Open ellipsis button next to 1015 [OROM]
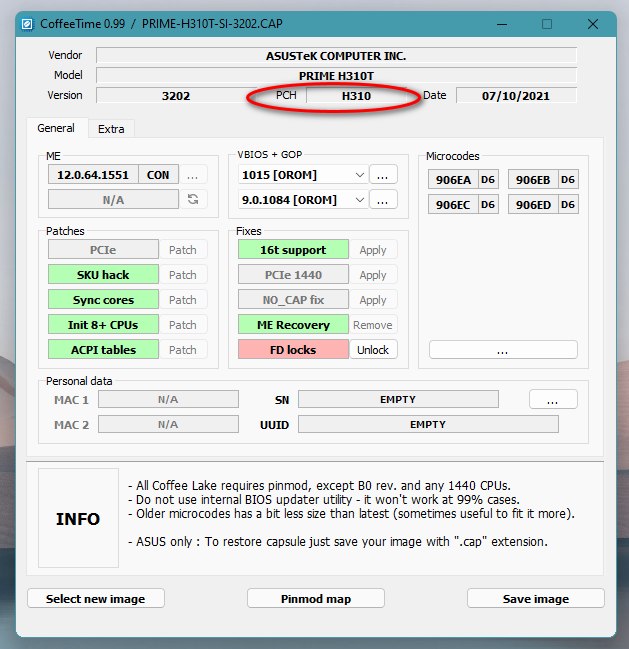This screenshot has height=649, width=629. tap(383, 175)
